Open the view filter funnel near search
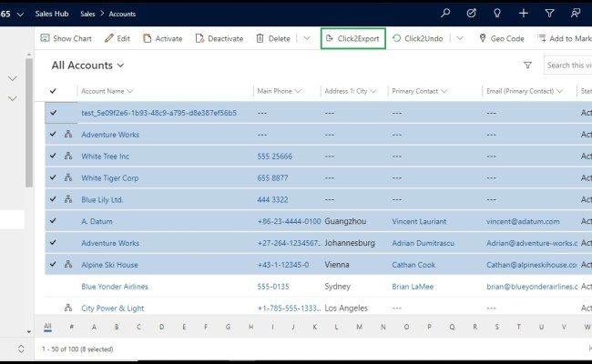Viewport: 592px width, 364px height. coord(528,66)
